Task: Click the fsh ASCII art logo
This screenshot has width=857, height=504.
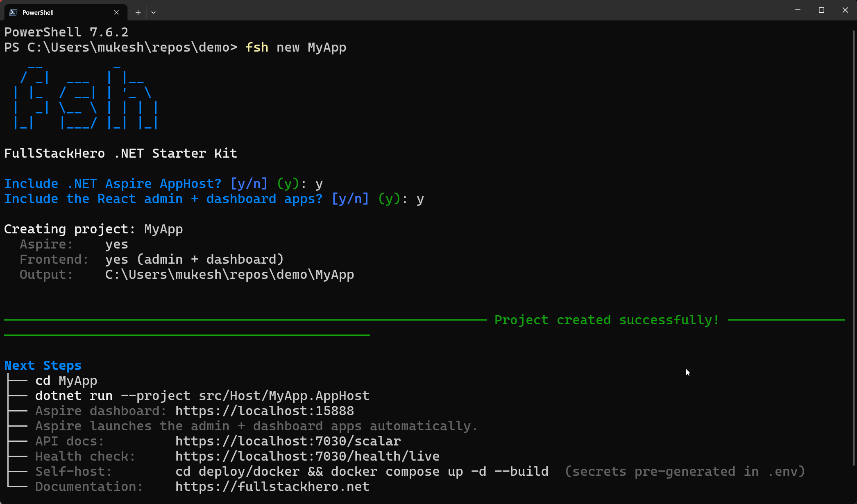Action: click(x=86, y=97)
